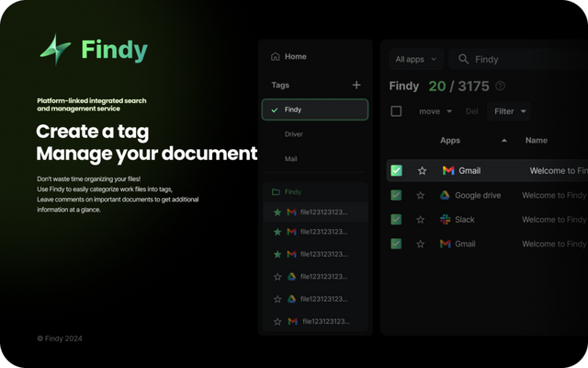Open the Filter dropdown
This screenshot has width=588, height=368.
(x=510, y=111)
